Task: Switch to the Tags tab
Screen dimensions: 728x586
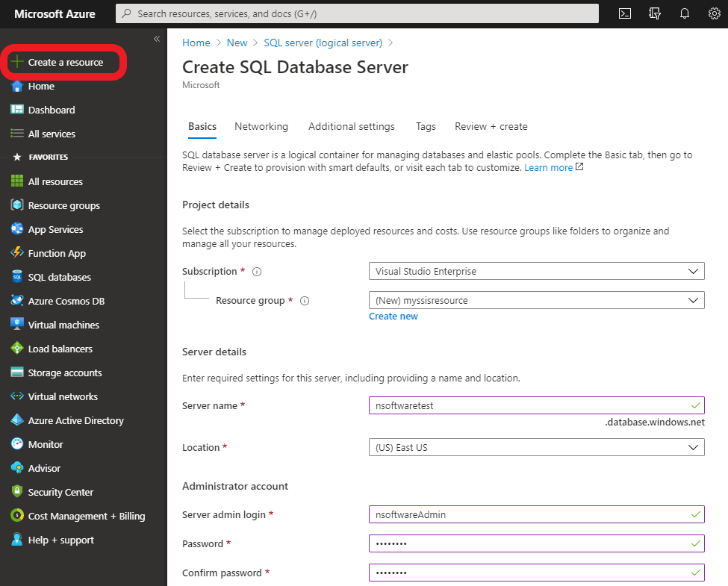Action: [426, 126]
